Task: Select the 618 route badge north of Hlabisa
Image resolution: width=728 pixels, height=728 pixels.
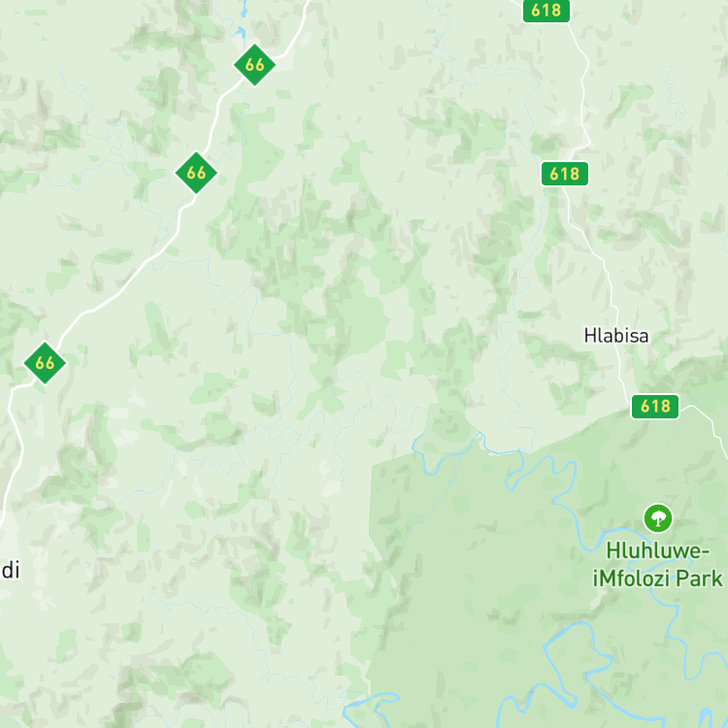Action: 565,174
